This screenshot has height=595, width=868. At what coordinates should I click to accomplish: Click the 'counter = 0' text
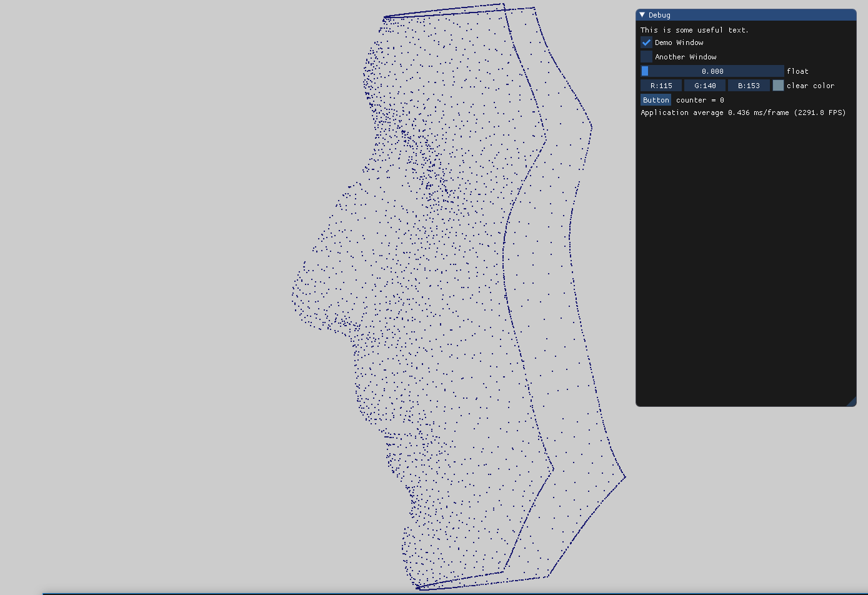[x=700, y=100]
